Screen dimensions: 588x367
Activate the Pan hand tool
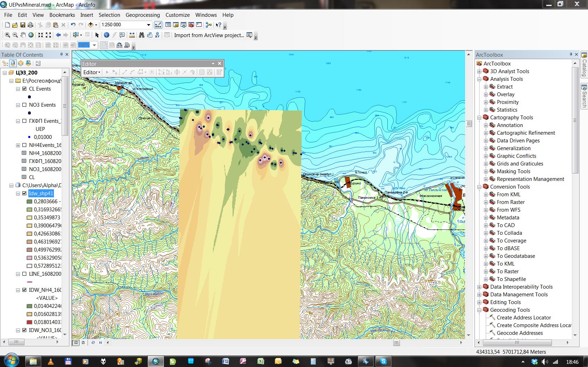23,35
